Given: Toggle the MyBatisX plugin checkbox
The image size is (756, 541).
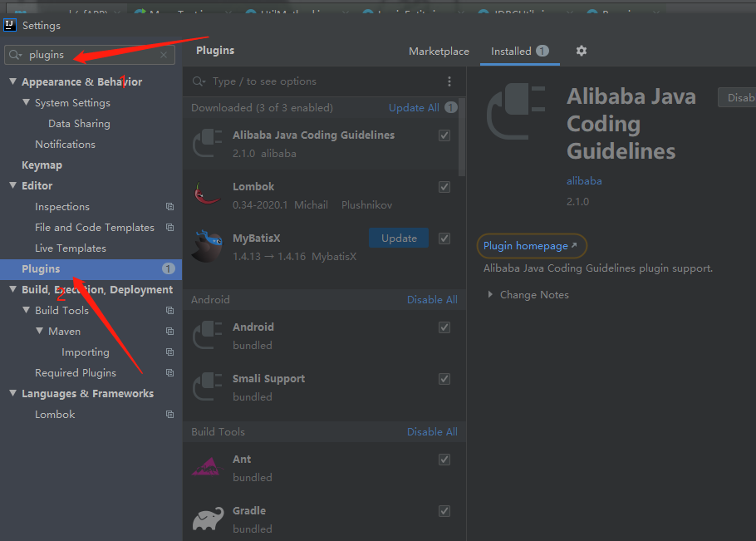Looking at the screenshot, I should pos(444,239).
